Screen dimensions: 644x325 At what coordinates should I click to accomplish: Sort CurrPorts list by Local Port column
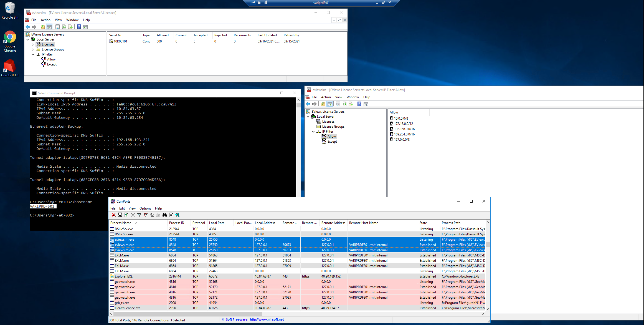(x=220, y=223)
